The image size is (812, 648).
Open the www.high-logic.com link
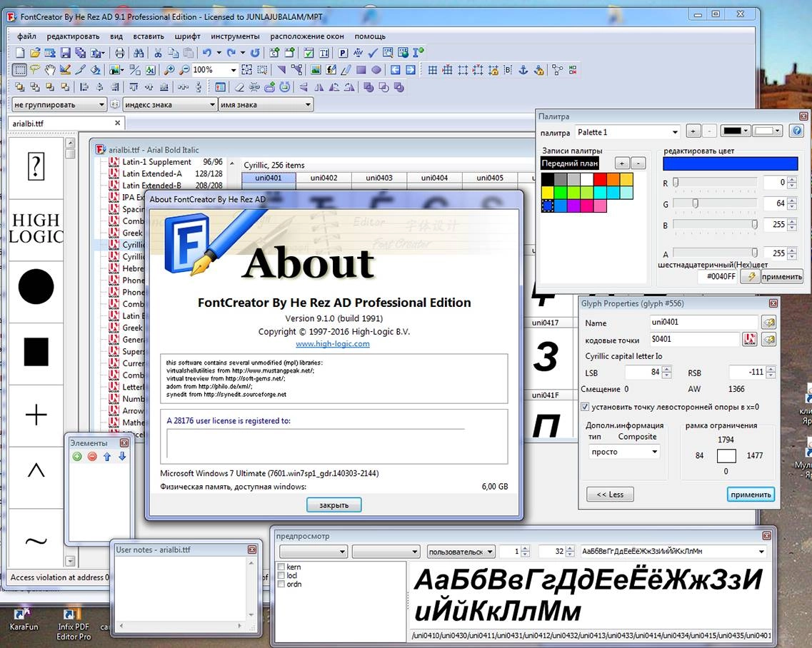coord(333,344)
